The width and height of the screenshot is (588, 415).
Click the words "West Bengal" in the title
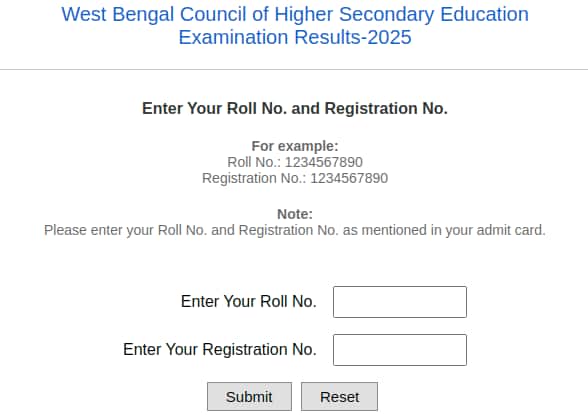pos(118,15)
